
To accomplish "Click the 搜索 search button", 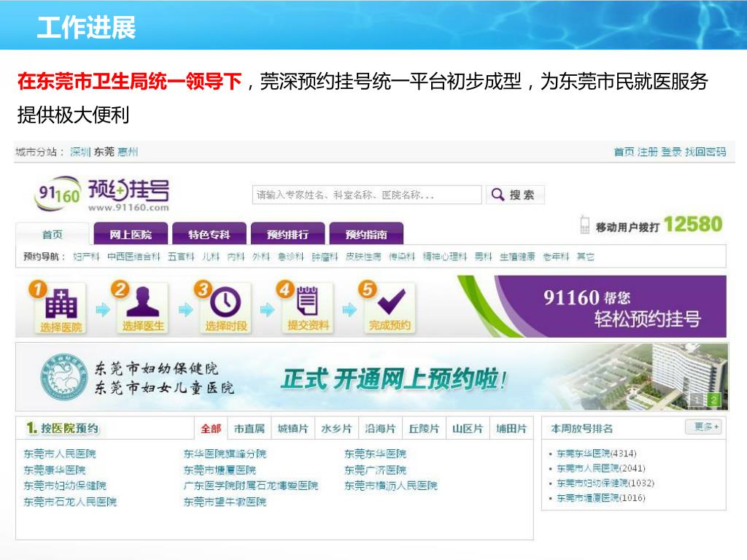I will (x=515, y=195).
